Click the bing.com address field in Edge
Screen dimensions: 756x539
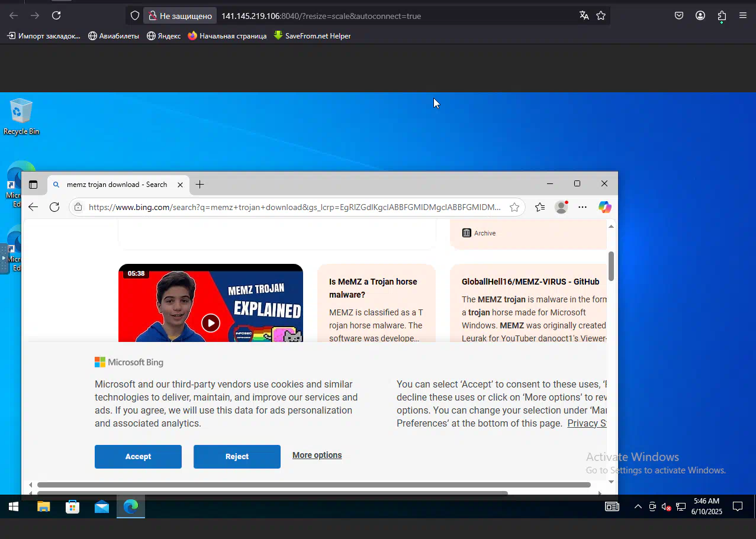294,207
